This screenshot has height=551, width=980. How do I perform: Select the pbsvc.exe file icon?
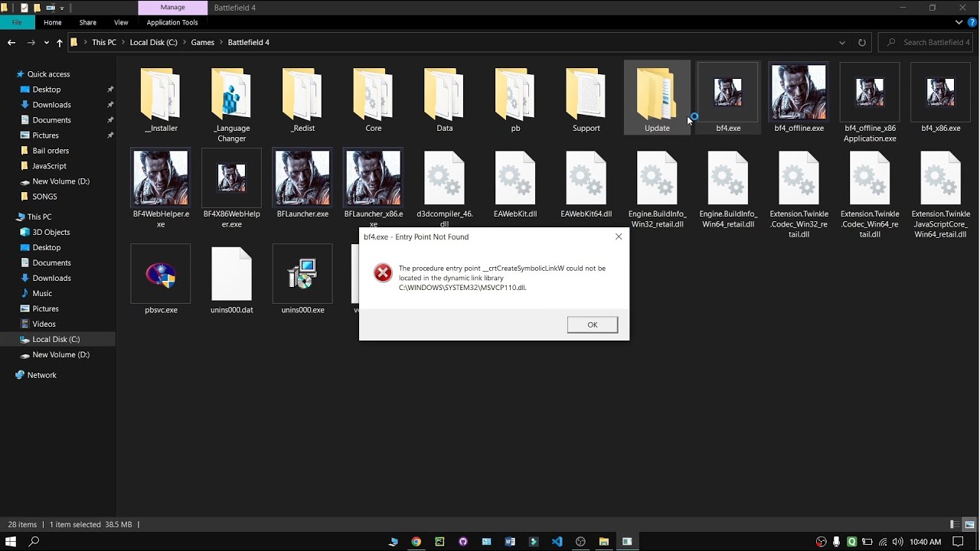(x=161, y=274)
